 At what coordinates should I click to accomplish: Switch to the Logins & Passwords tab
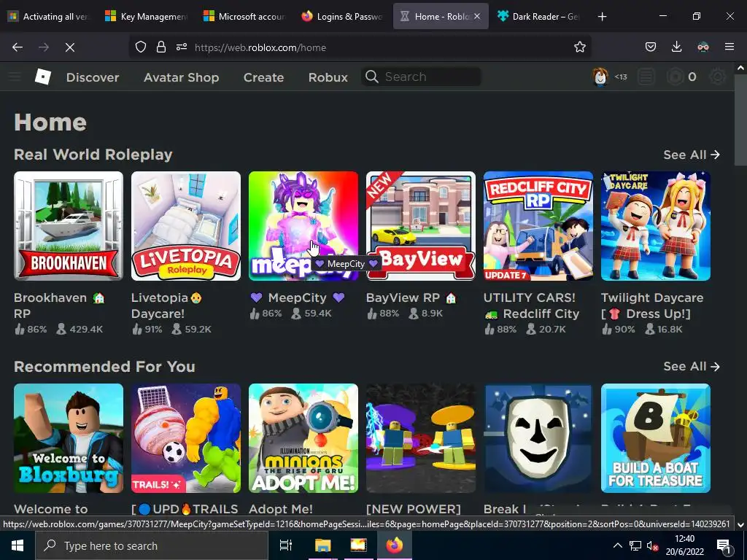click(x=342, y=17)
